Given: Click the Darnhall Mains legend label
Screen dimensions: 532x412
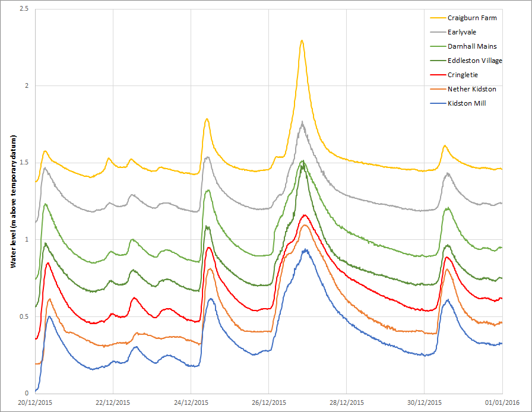Looking at the screenshot, I should click(472, 46).
